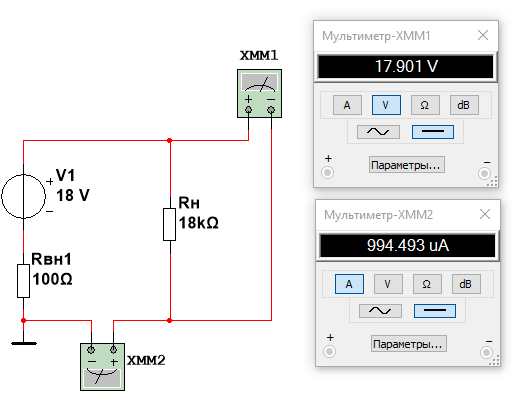Click the wire junction below resistor Rн

[170, 320]
